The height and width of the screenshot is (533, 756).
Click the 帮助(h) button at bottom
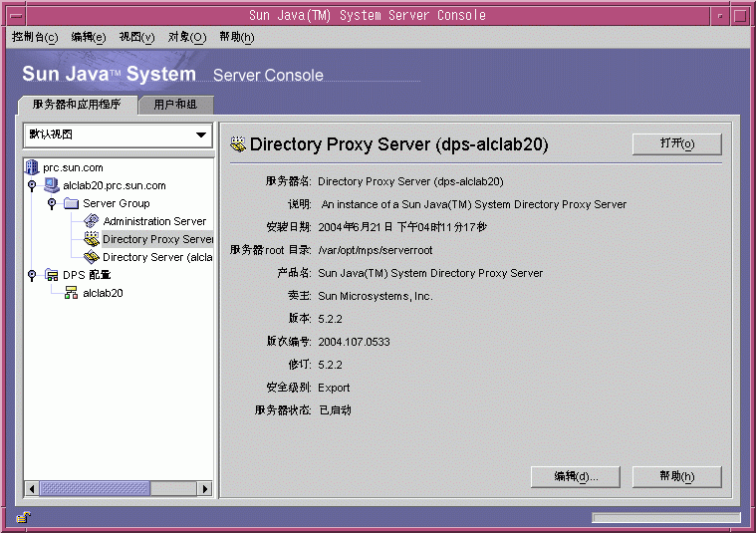point(677,476)
